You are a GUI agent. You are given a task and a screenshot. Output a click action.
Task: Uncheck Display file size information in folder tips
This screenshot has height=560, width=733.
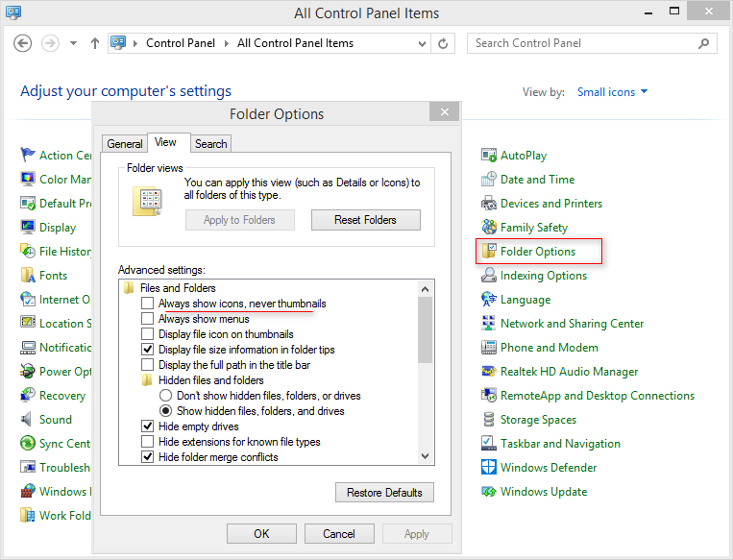tap(147, 350)
